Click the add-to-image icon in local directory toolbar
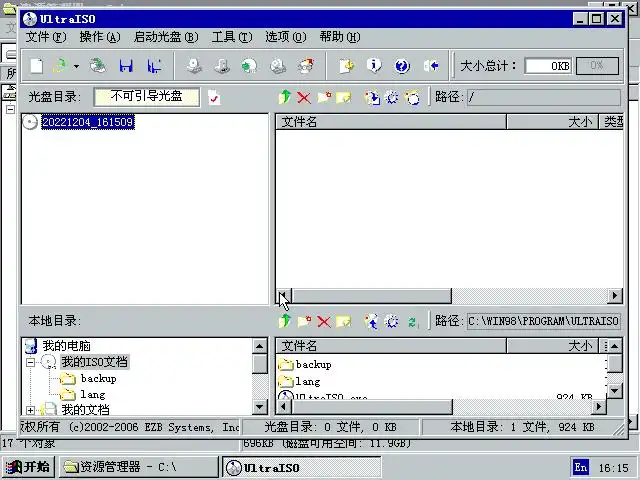Viewport: 640px width, 480px height. (371, 322)
